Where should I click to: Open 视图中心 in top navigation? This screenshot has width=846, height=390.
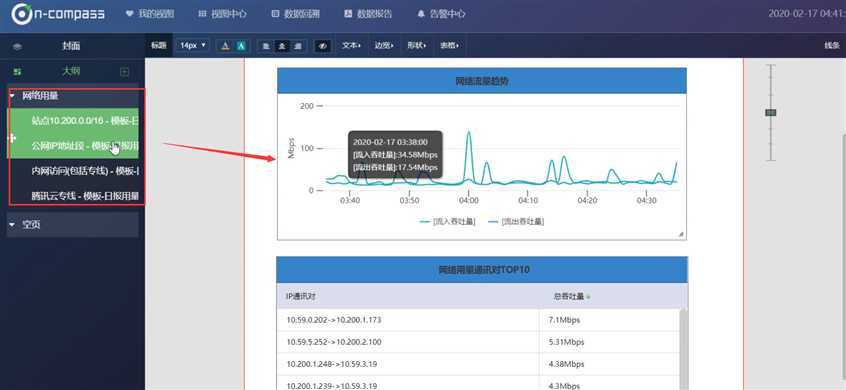click(222, 14)
